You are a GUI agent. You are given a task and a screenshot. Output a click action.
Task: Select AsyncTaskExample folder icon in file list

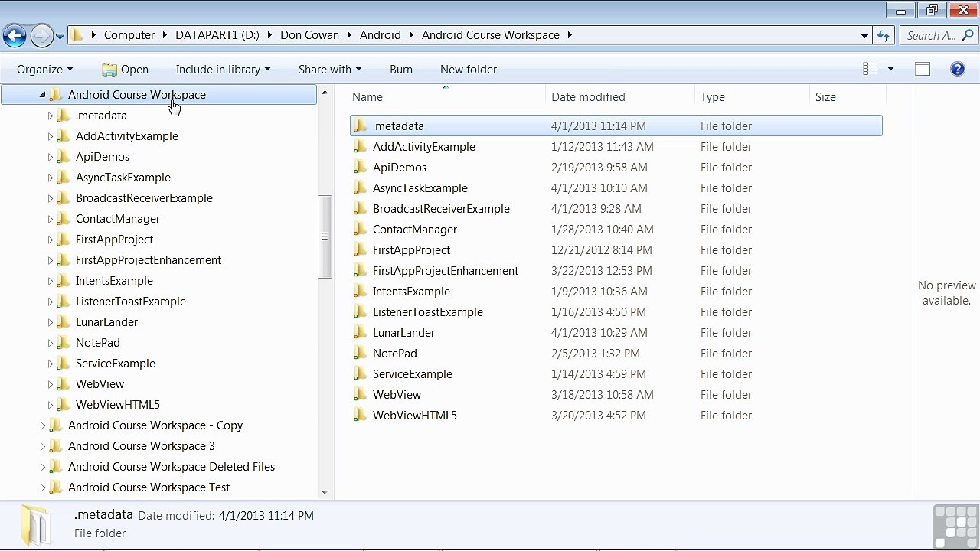point(361,188)
